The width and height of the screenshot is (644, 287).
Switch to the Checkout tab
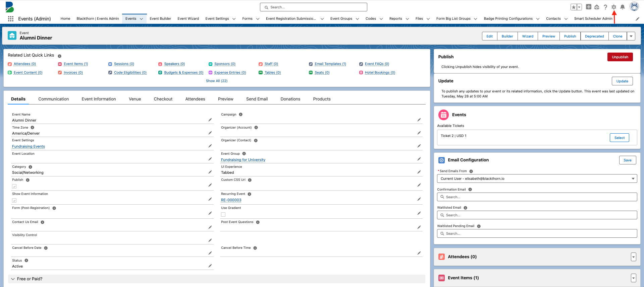point(163,99)
